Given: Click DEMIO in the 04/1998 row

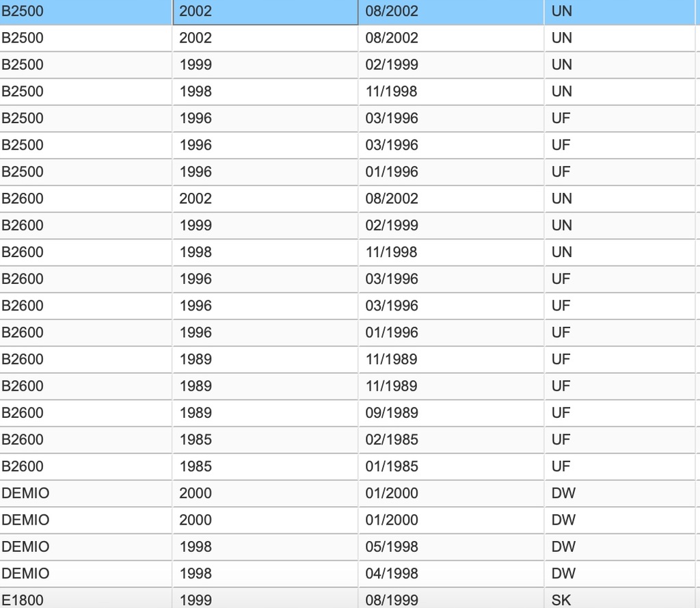Looking at the screenshot, I should 85,574.
